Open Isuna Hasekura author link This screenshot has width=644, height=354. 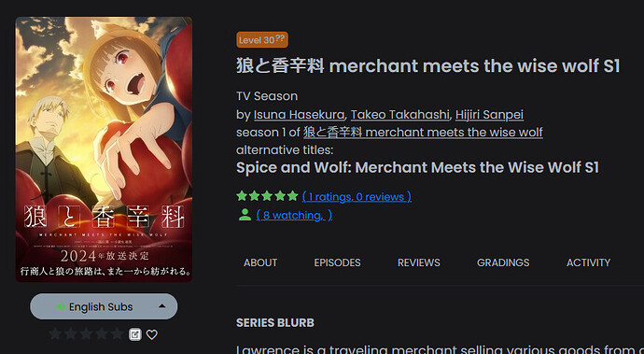[x=299, y=115]
